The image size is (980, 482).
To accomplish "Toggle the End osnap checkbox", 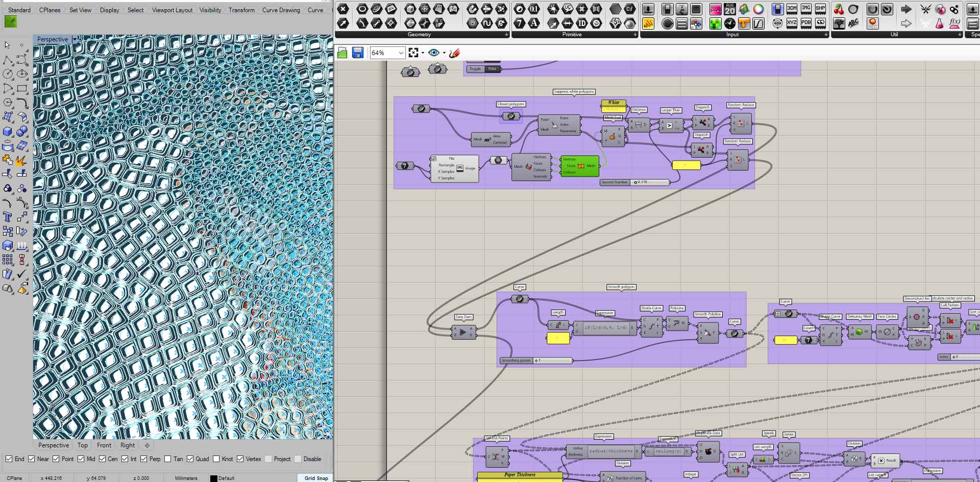I will coord(9,459).
